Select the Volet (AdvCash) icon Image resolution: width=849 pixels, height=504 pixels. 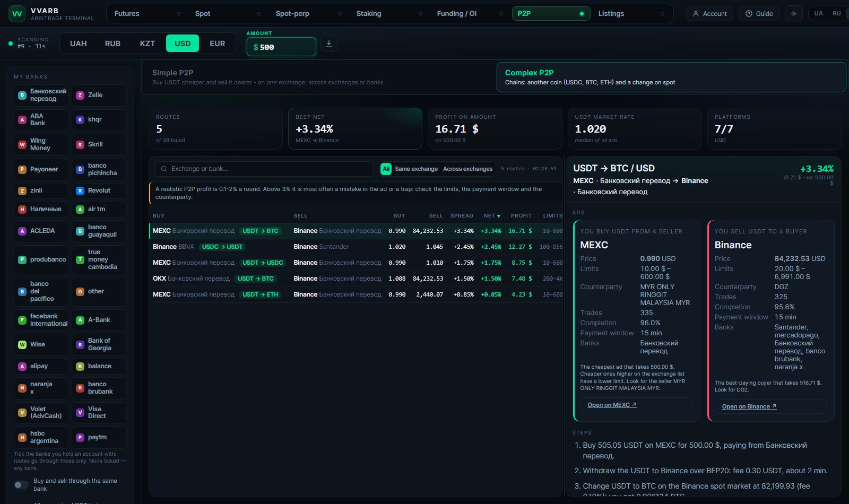(22, 413)
